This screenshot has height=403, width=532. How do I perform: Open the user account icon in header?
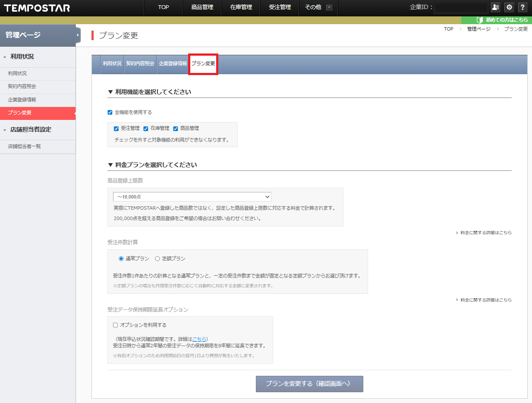click(x=495, y=7)
